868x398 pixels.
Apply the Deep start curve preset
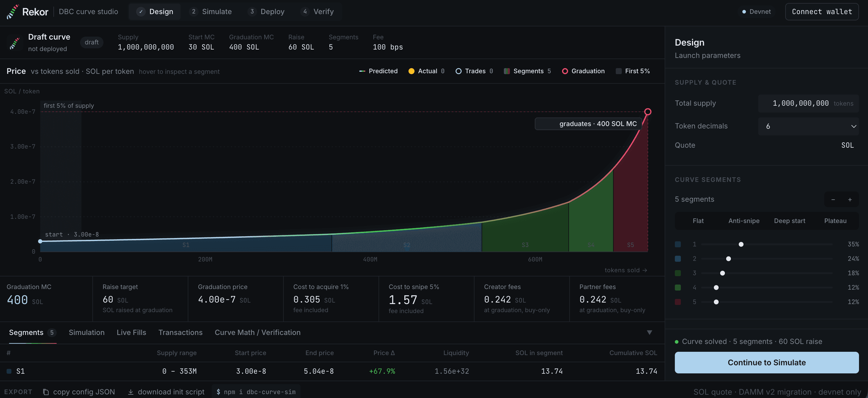click(789, 221)
